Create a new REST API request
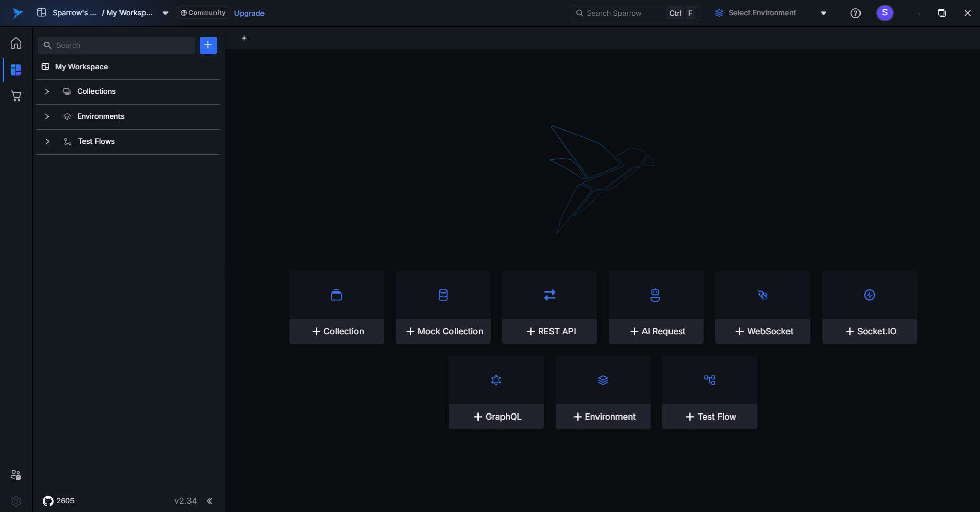 549,331
